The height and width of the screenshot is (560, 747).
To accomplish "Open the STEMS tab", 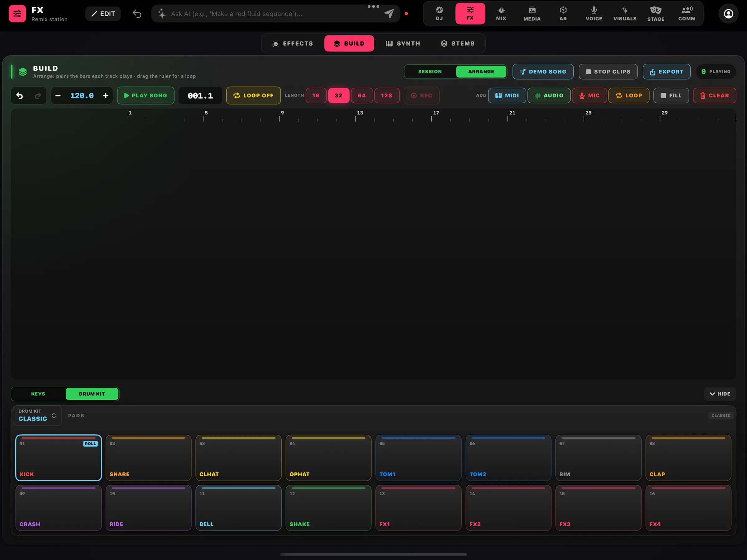I will (x=458, y=44).
